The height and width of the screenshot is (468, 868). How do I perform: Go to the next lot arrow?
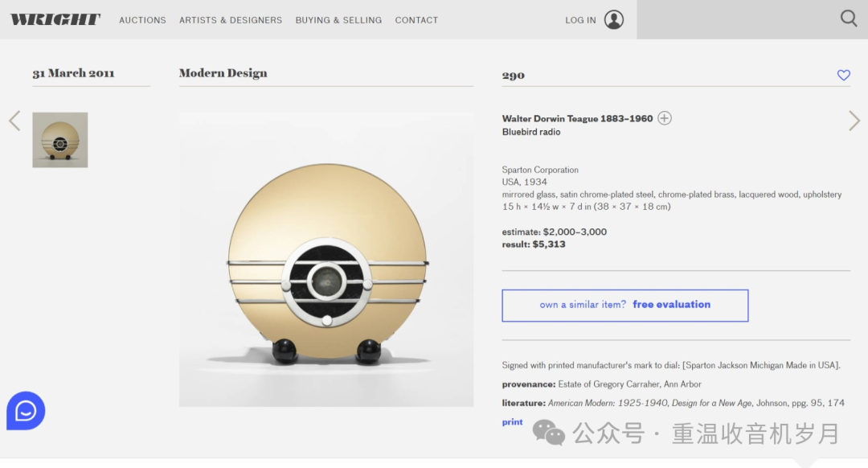[854, 121]
